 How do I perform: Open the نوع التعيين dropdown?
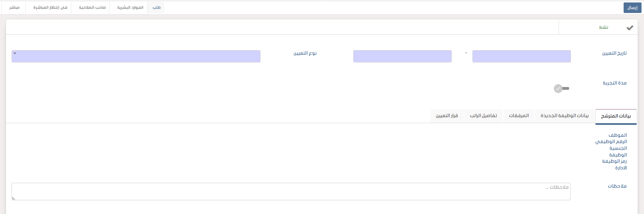point(136,56)
